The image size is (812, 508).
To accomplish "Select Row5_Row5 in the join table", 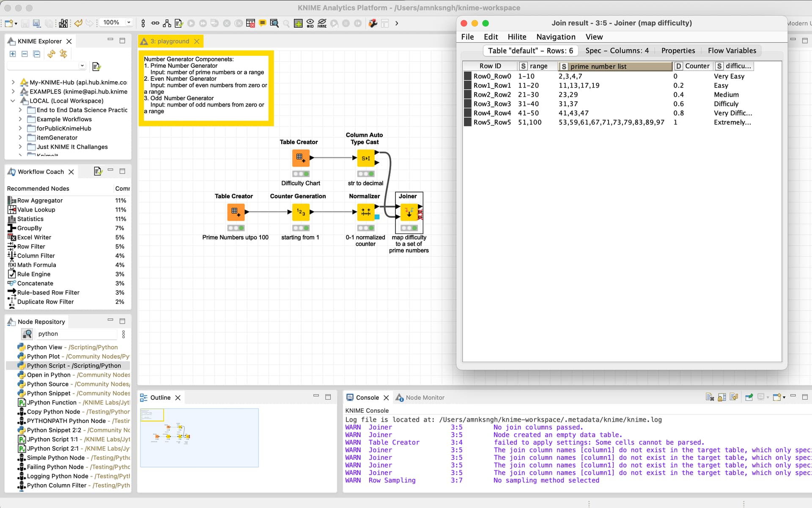I will click(x=492, y=122).
